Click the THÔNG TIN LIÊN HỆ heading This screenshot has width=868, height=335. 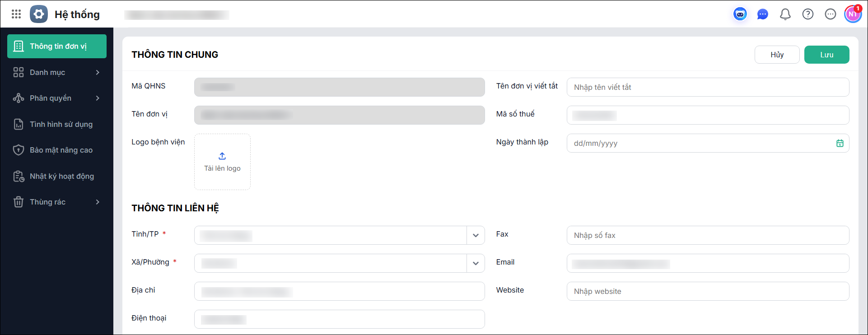175,208
